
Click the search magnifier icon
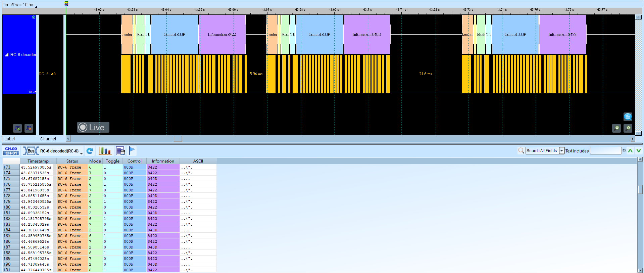(521, 151)
